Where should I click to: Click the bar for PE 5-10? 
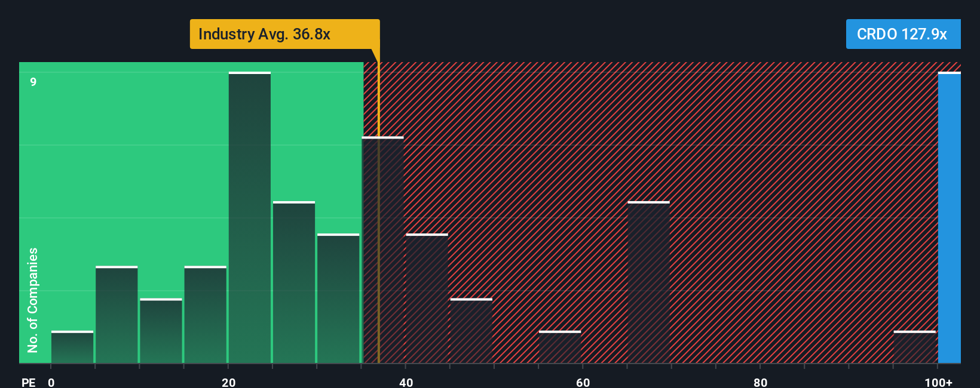point(117,315)
